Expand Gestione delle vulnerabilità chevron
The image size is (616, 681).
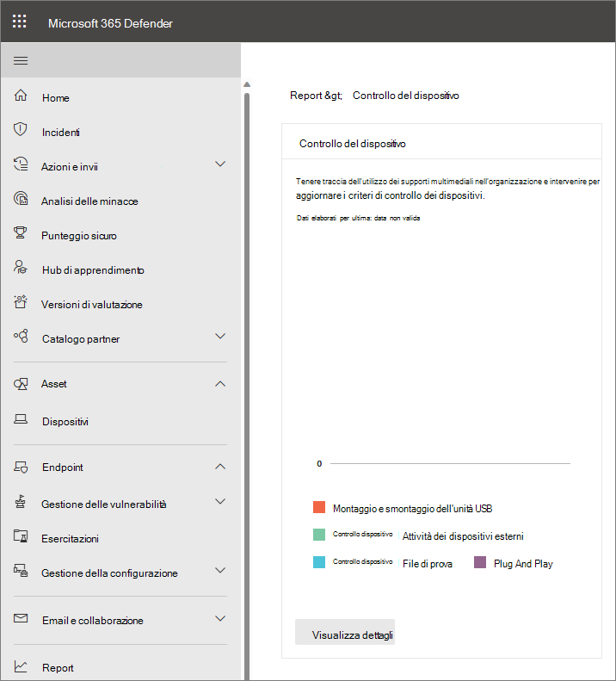click(220, 501)
